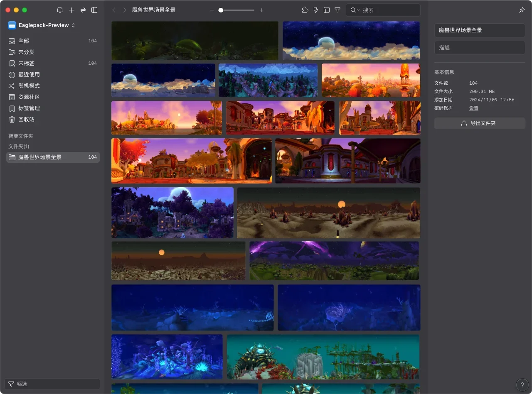Screen dimensions: 532x394
Task: Open the layout options icon
Action: tap(327, 10)
